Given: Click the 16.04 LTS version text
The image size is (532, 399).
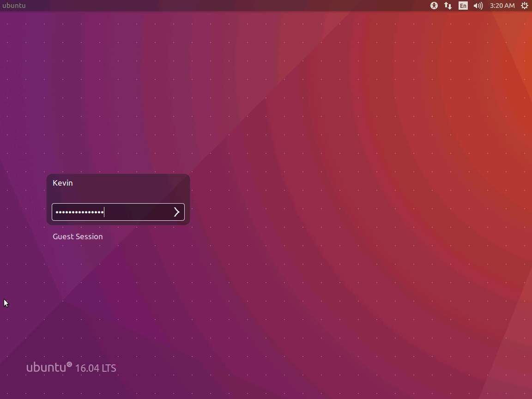Looking at the screenshot, I should (x=95, y=369).
